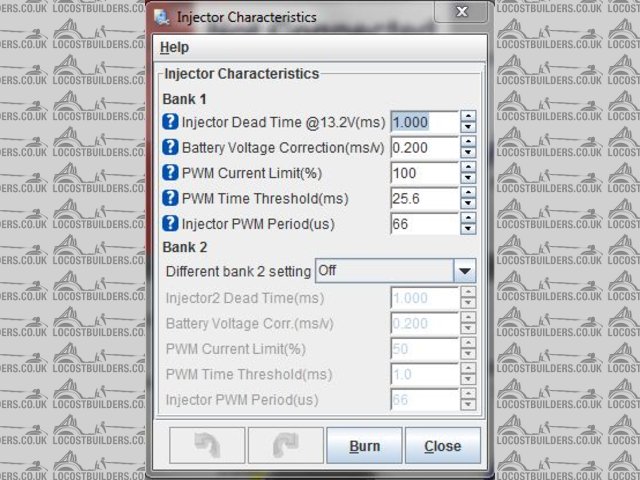Select the Injector Dead Time value field
This screenshot has width=640, height=480.
[x=424, y=122]
